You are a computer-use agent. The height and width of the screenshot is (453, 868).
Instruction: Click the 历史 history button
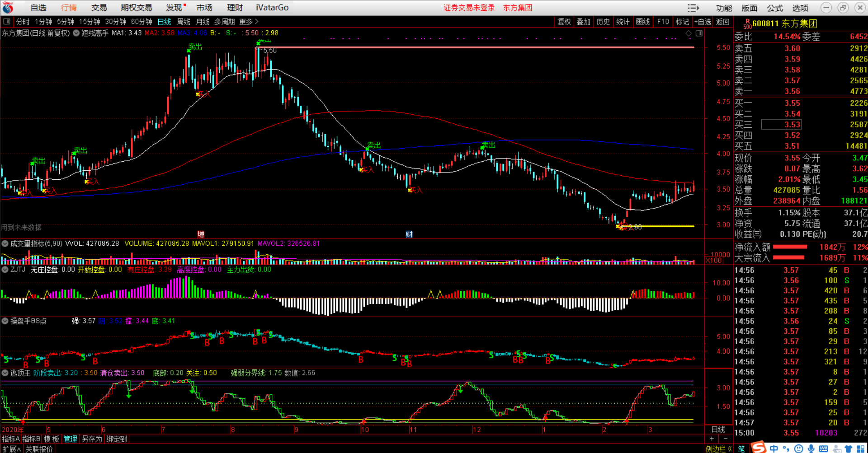pyautogui.click(x=603, y=22)
